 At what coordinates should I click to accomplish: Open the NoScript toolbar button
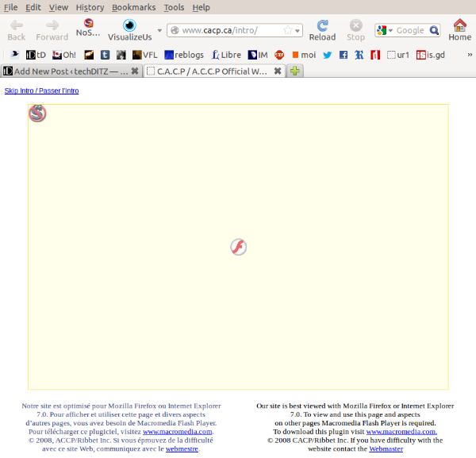pos(88,27)
